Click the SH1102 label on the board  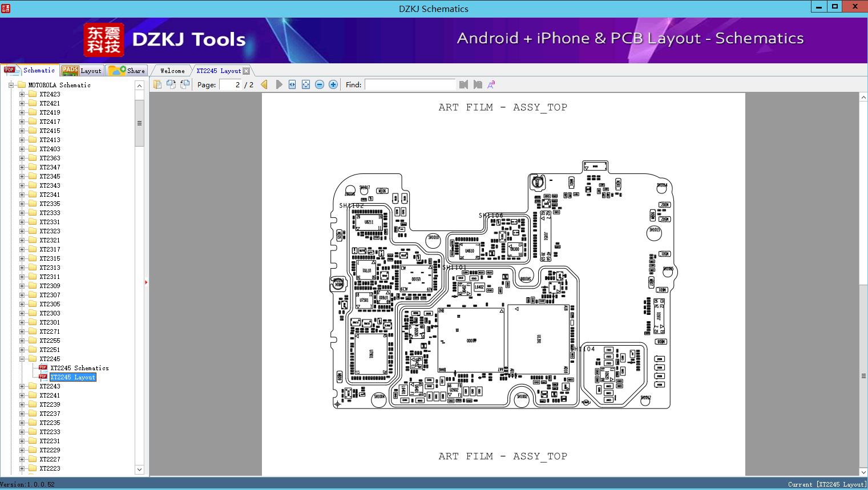tap(352, 206)
